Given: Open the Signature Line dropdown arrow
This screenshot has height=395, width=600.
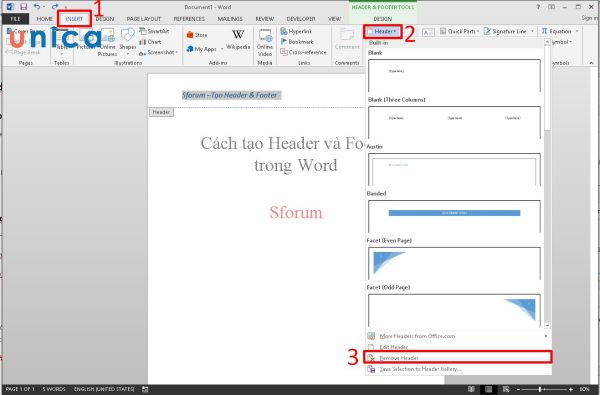Looking at the screenshot, I should (533, 31).
